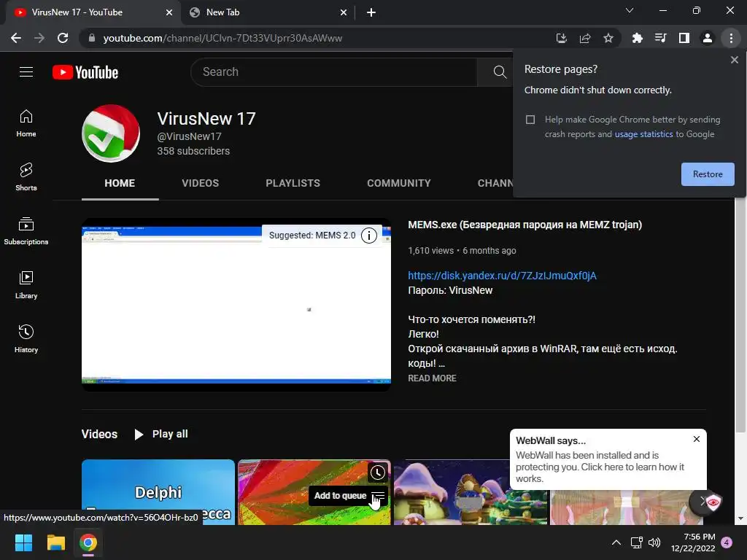Open the Chrome three-dot menu

[731, 38]
